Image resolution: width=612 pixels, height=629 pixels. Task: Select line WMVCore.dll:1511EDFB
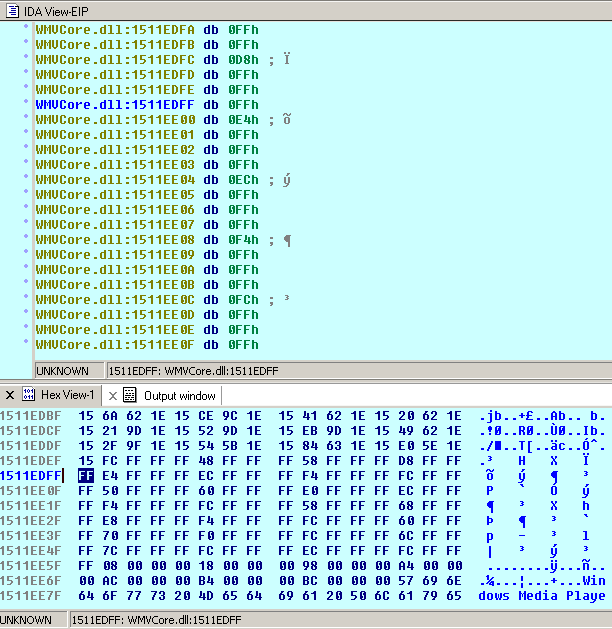(147, 45)
